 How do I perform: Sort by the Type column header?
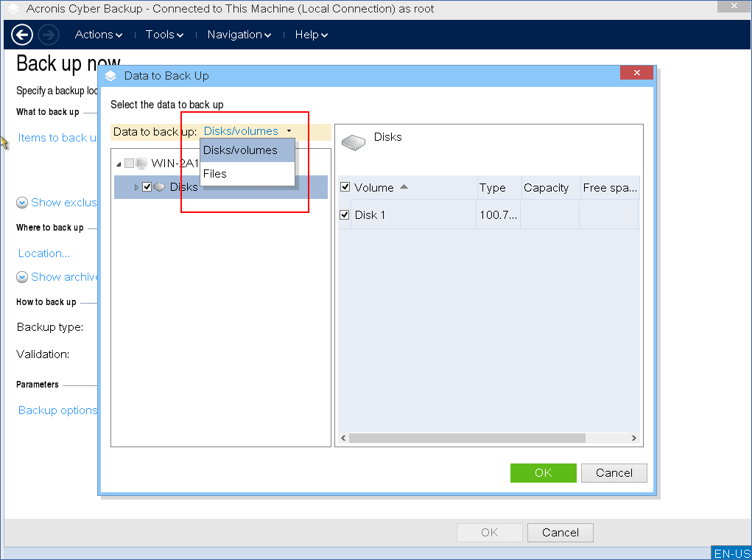[499, 188]
